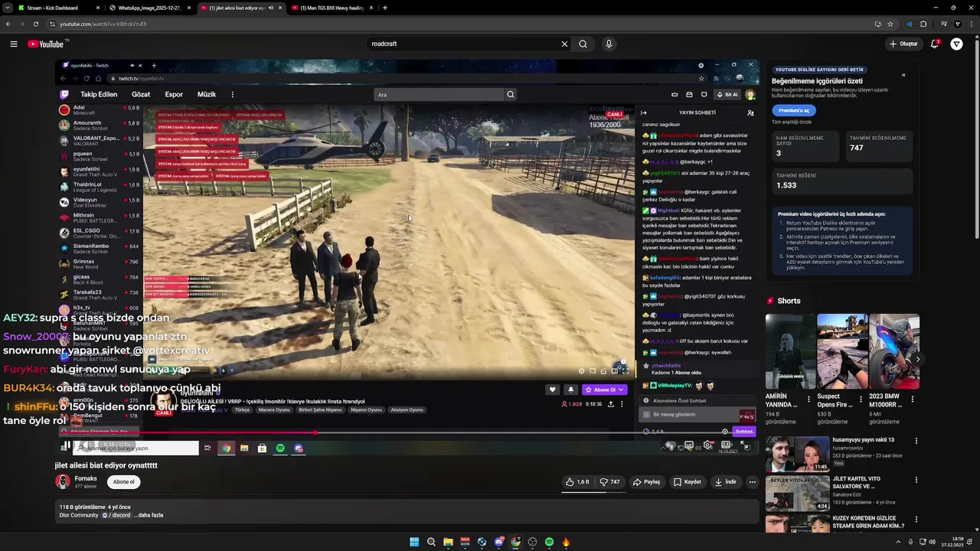Open options for husamyuyu yayın vakti 13
Image resolution: width=980 pixels, height=551 pixels.
(x=916, y=441)
